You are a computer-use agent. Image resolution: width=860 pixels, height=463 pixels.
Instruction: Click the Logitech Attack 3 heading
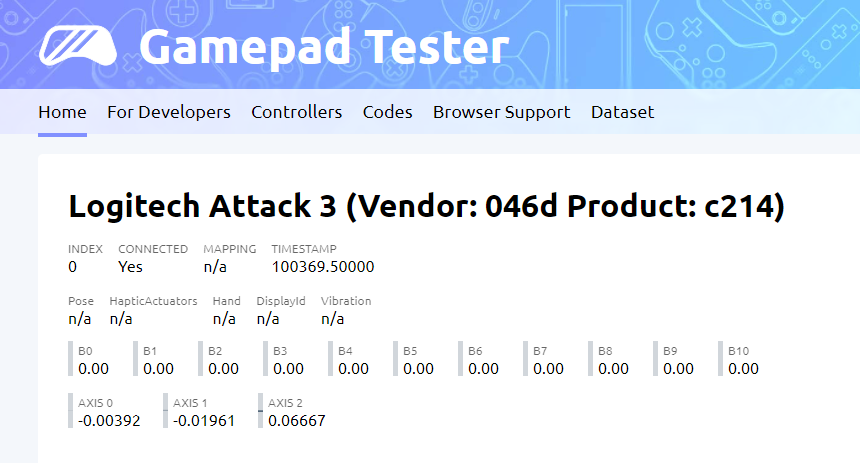pyautogui.click(x=426, y=205)
